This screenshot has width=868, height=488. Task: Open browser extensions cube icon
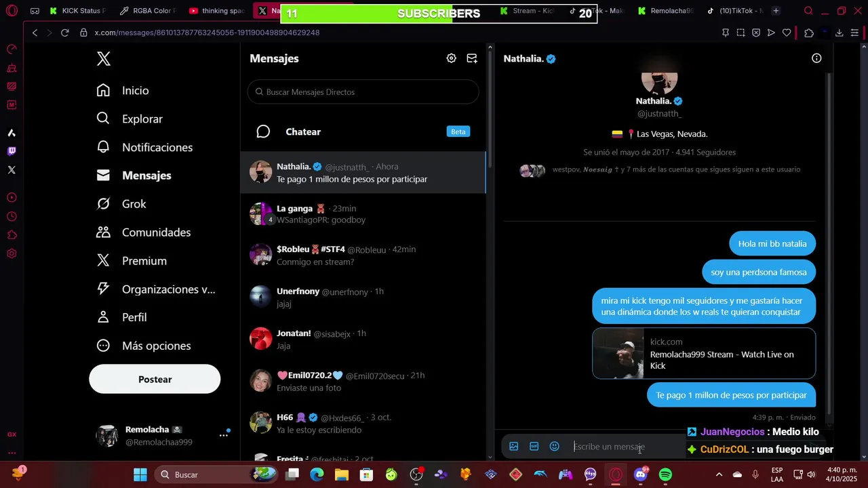(809, 33)
